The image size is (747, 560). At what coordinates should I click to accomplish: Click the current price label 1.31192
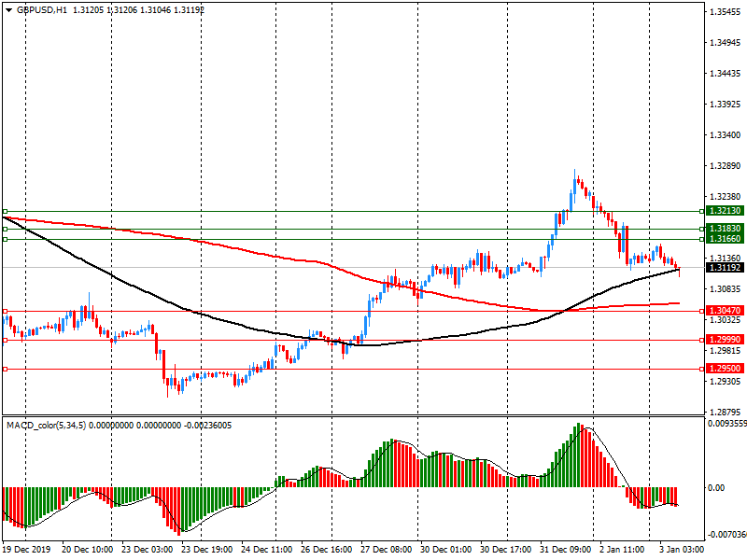725,268
